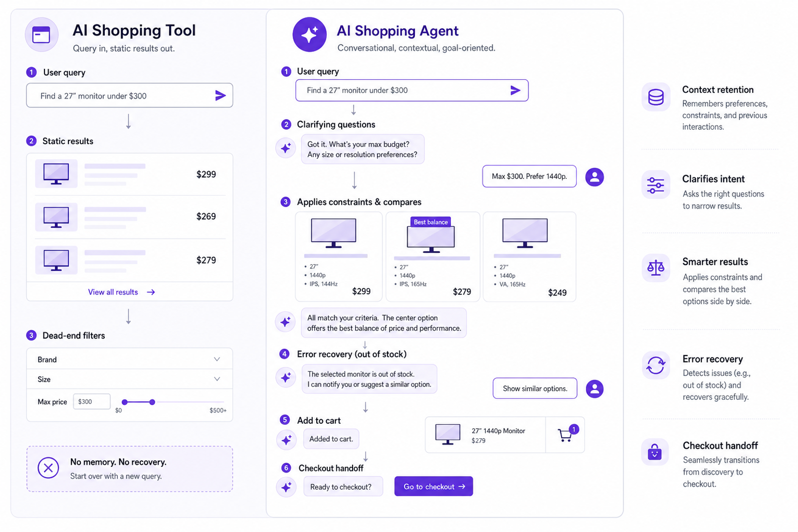Click the Tool panel query input field
Screen dimensions: 798x532
tap(129, 95)
